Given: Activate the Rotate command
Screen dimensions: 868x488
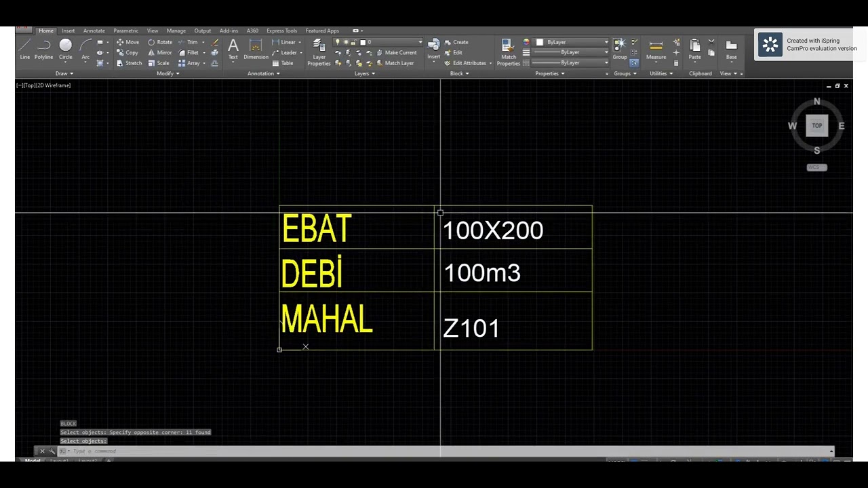Looking at the screenshot, I should pyautogui.click(x=160, y=42).
